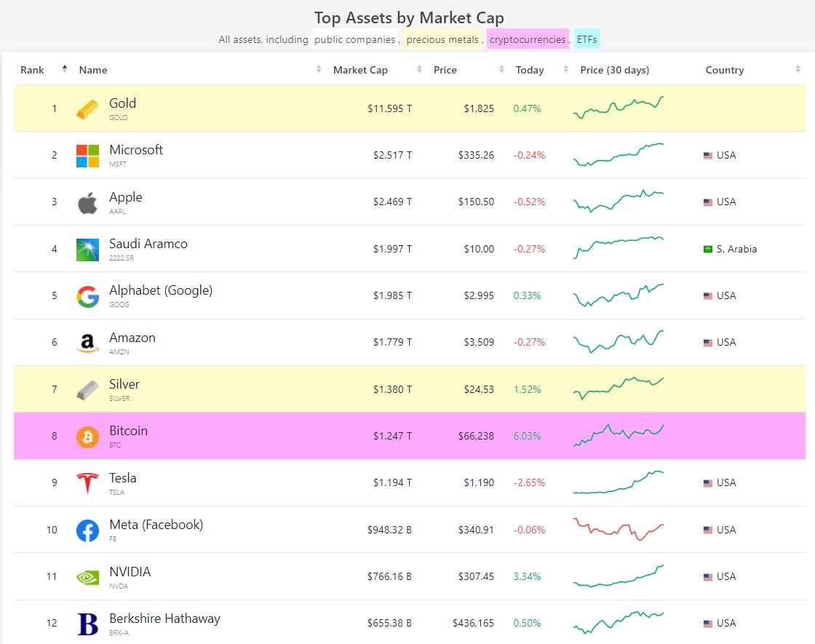Click Bitcoin's 30-day price chart
Viewport: 815px width, 644px height.
619,436
